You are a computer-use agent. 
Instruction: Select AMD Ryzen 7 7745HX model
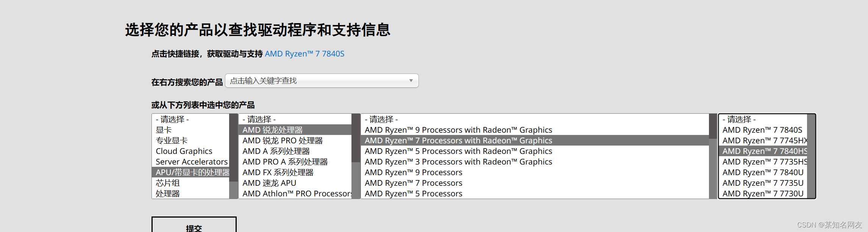click(x=763, y=141)
